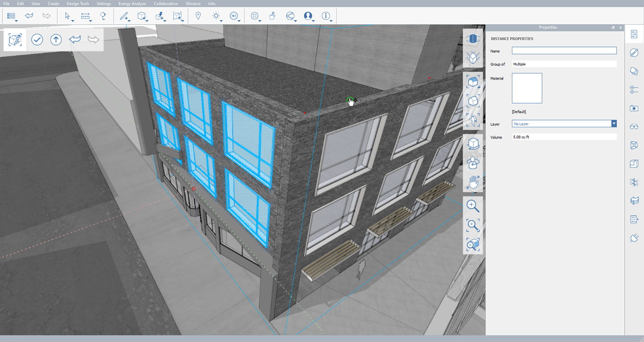Viewport: 644px width, 342px height.
Task: Open the Energy Analysis menu
Action: click(x=132, y=4)
